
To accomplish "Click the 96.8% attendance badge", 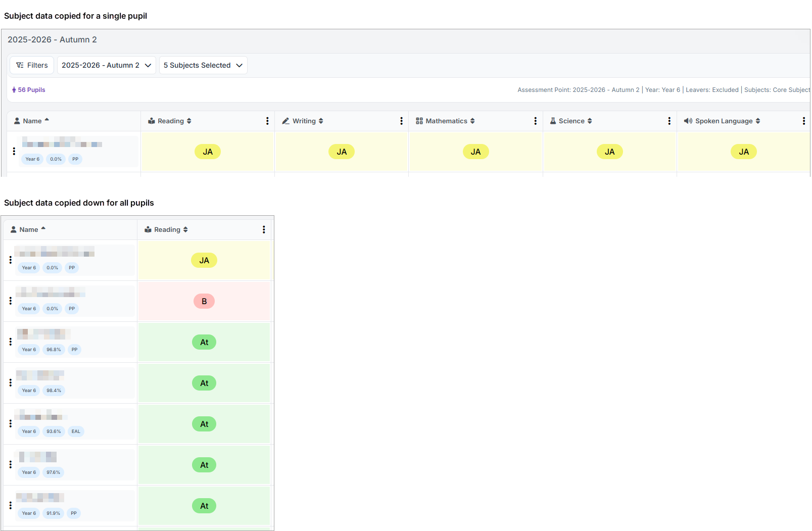I will [x=54, y=350].
